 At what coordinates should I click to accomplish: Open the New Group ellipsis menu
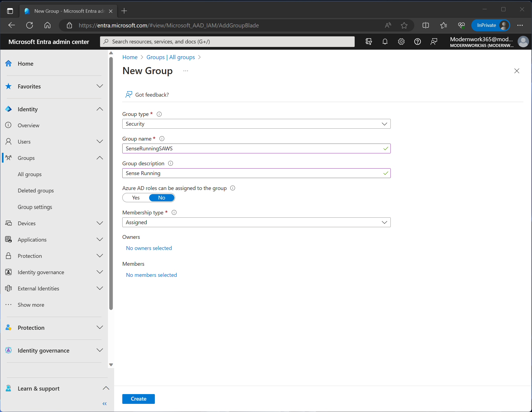click(x=186, y=71)
